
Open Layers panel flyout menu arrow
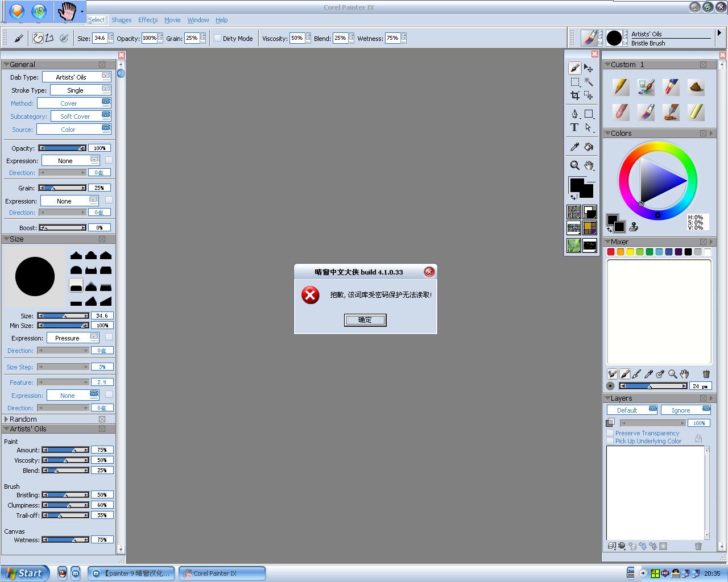coord(712,398)
